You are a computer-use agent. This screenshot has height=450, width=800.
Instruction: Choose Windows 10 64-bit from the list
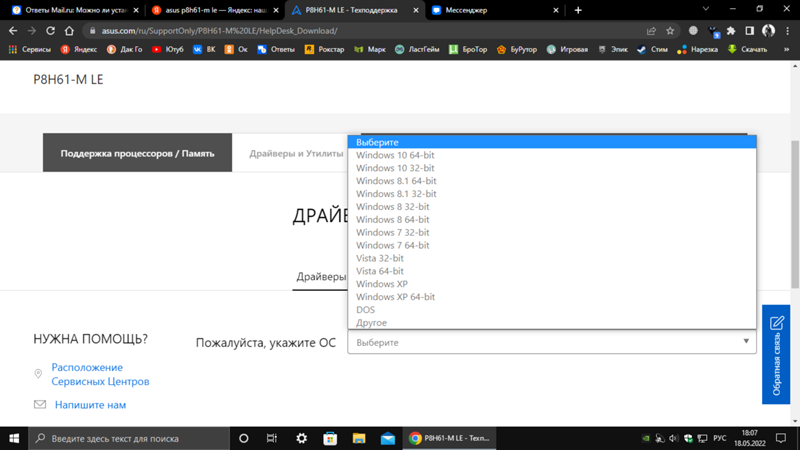click(552, 155)
